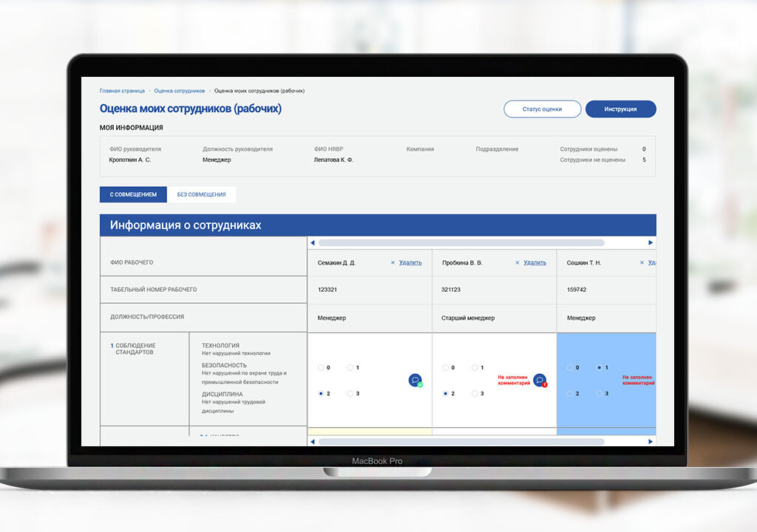Select rating 0 for Пробкина В. В.
The width and height of the screenshot is (757, 532).
point(446,368)
